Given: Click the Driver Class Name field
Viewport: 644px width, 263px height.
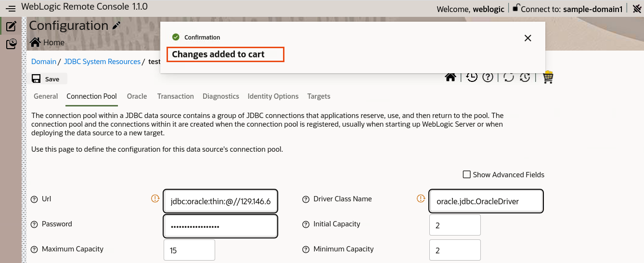Looking at the screenshot, I should click(x=486, y=201).
